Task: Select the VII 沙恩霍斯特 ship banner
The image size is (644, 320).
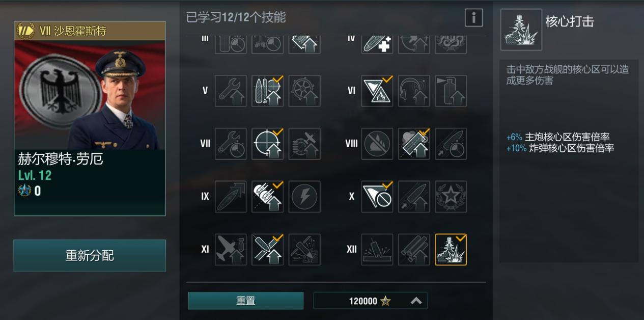Action: pyautogui.click(x=90, y=31)
